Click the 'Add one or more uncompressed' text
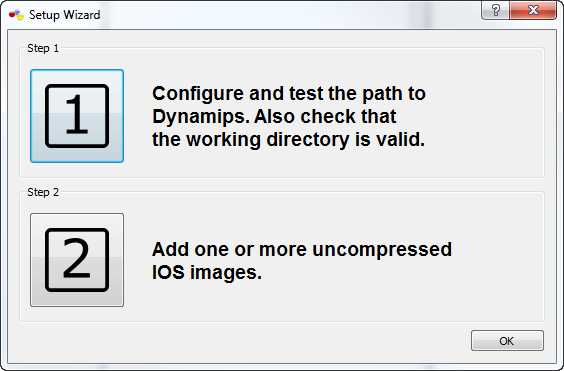This screenshot has height=371, width=564. 302,249
